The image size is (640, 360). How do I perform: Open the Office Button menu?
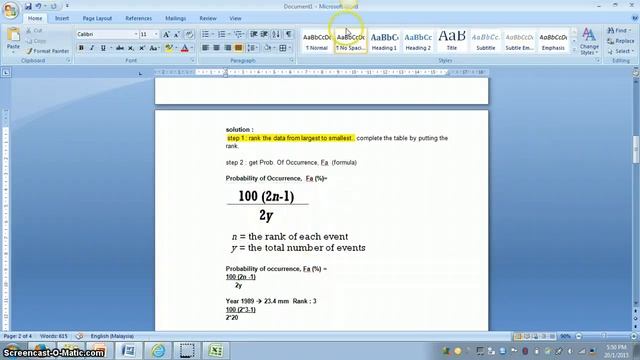click(10, 10)
